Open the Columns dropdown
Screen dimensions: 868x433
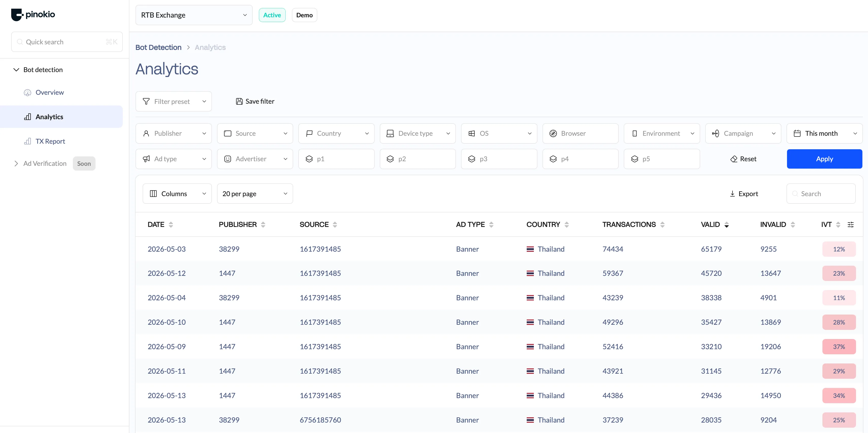tap(177, 194)
